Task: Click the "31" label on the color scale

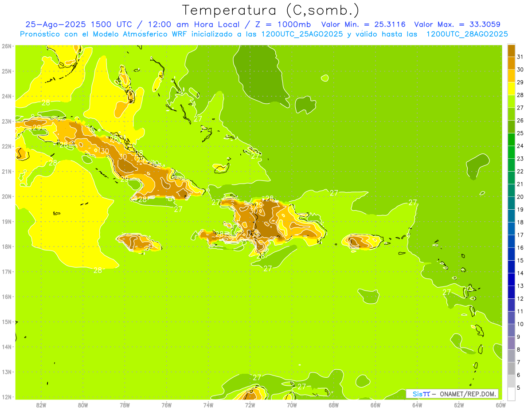Action: (x=520, y=57)
